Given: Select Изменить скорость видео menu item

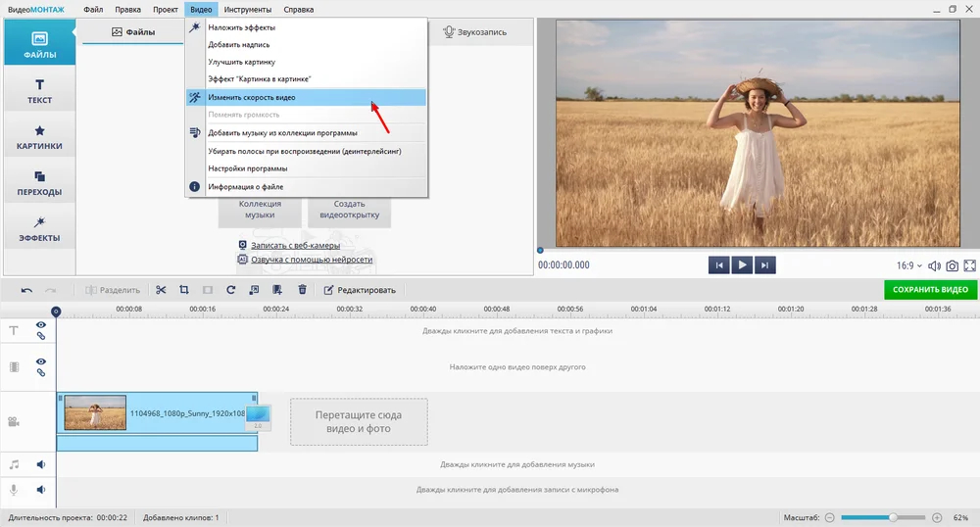Looking at the screenshot, I should [x=306, y=97].
